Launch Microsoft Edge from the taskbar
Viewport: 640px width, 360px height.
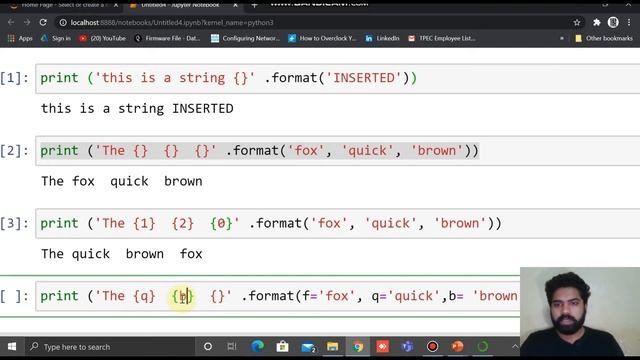258,347
